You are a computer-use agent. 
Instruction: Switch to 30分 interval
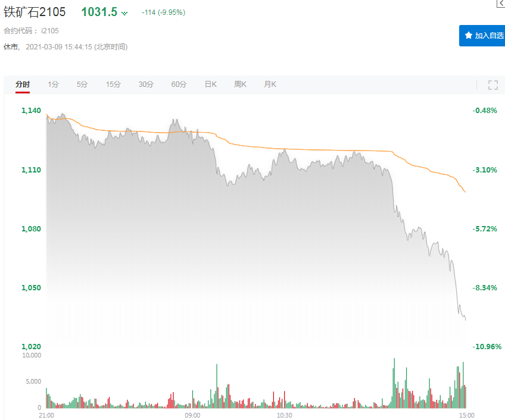coord(146,84)
